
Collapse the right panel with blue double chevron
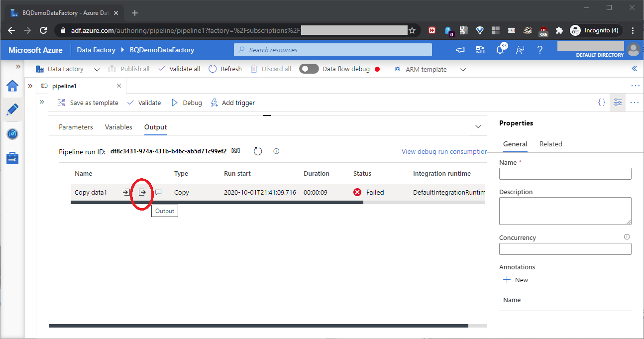[x=635, y=69]
